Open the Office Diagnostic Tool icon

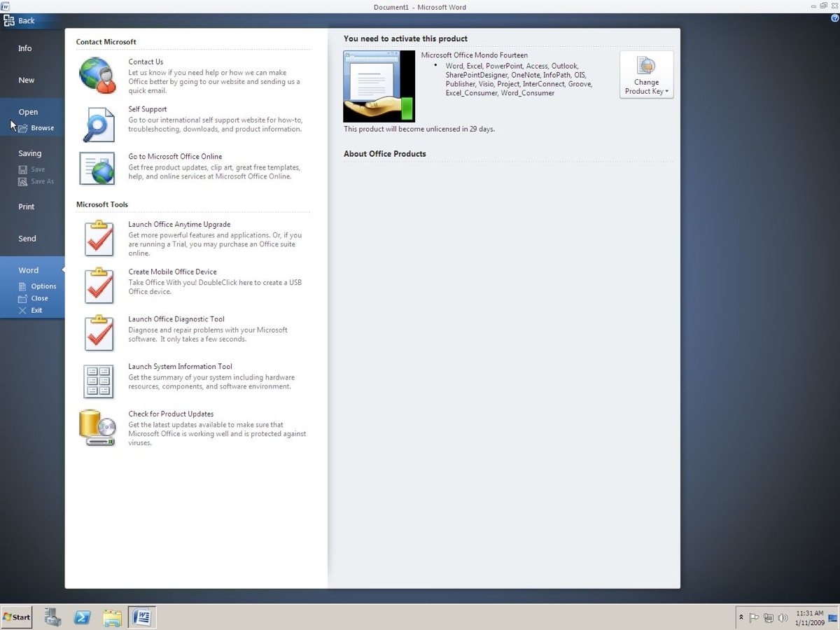click(x=99, y=333)
